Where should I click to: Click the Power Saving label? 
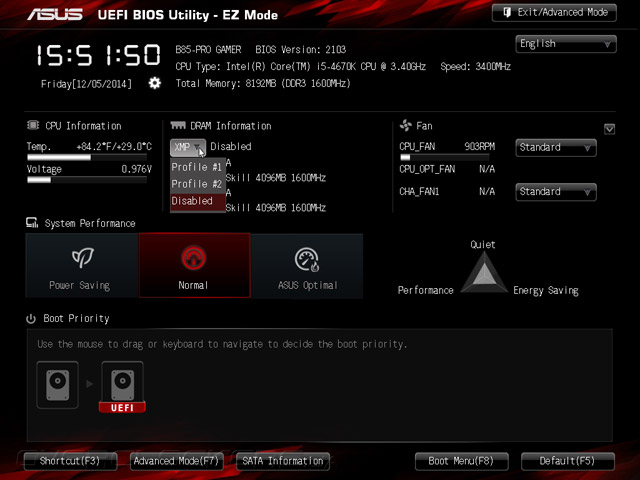(x=80, y=285)
